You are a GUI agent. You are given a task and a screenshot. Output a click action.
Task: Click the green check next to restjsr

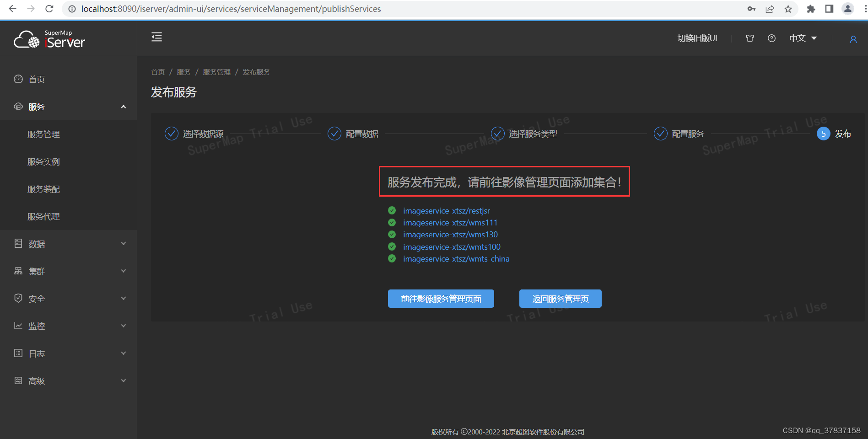[392, 210]
